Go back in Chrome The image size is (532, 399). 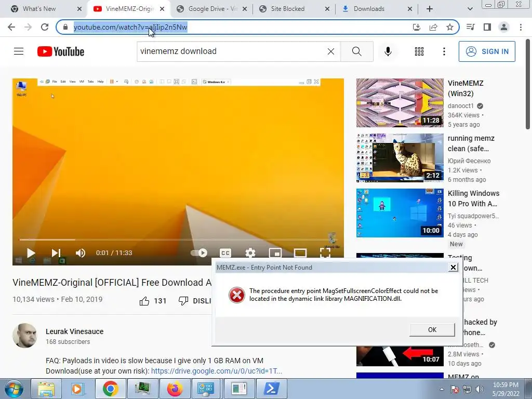pos(11,27)
